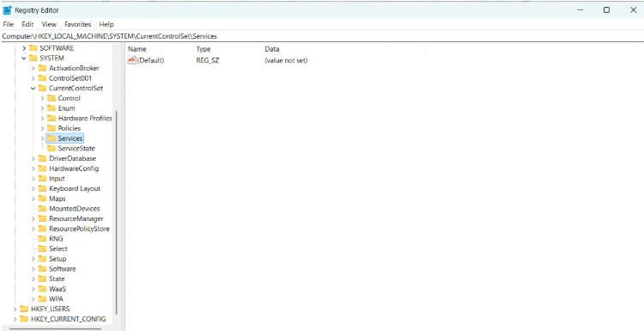Collapse the CurrentControlSet key
Viewport: 644px width, 331px height.
[x=33, y=88]
